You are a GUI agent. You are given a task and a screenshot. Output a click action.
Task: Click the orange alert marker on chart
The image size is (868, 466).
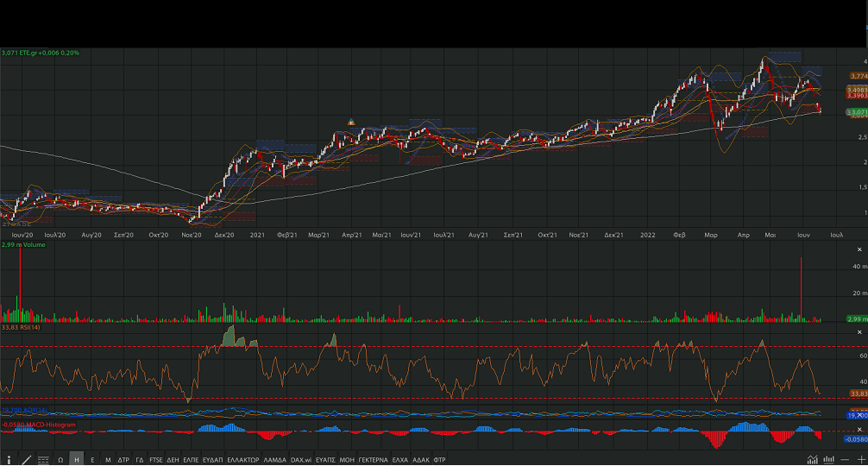pos(351,122)
